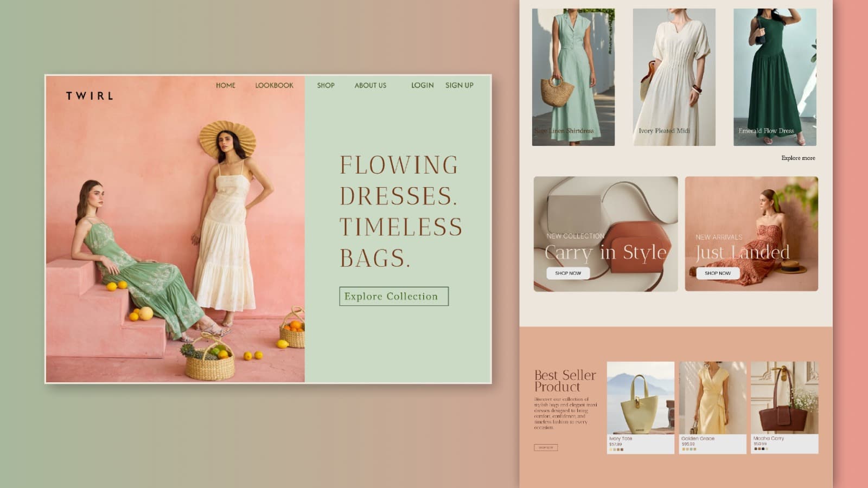Go to the LOOKBOOK nav item
This screenshot has height=488, width=868.
tap(274, 85)
